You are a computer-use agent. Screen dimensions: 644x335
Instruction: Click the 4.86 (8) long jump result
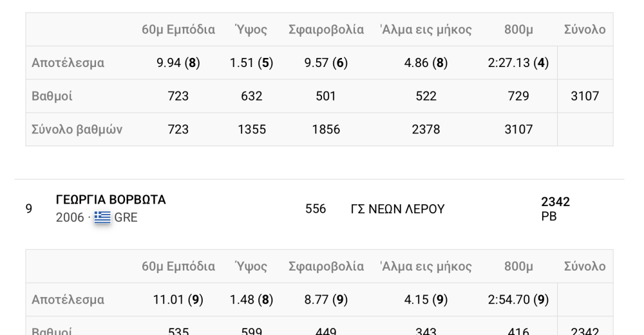coord(426,63)
